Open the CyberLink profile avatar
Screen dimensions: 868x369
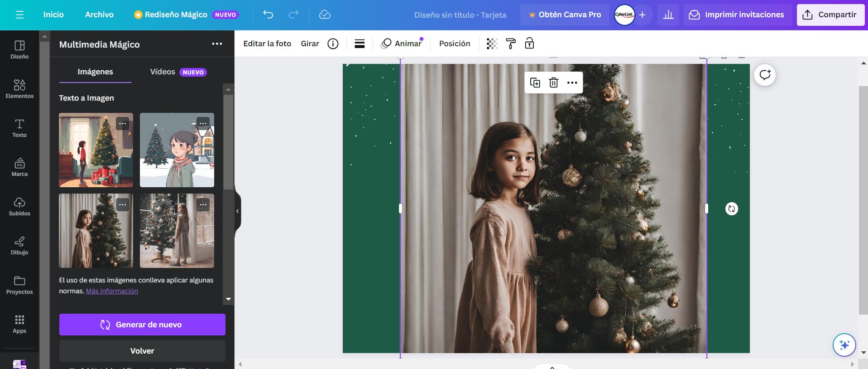[624, 15]
